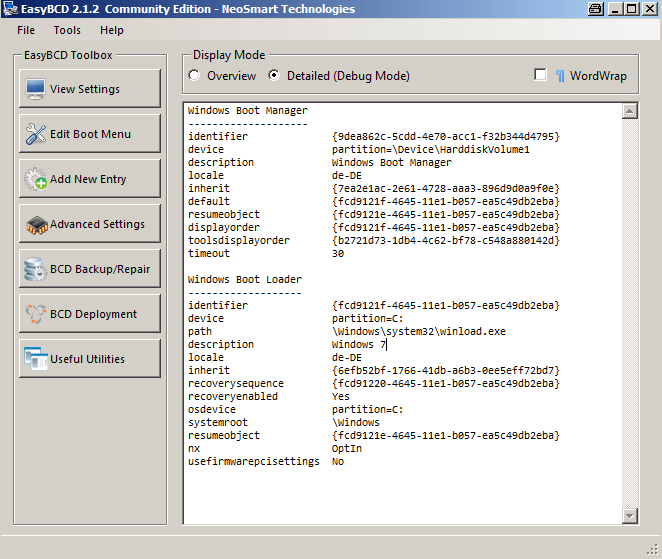
Task: Click the usefirmwarepcisettings value No
Action: [338, 461]
